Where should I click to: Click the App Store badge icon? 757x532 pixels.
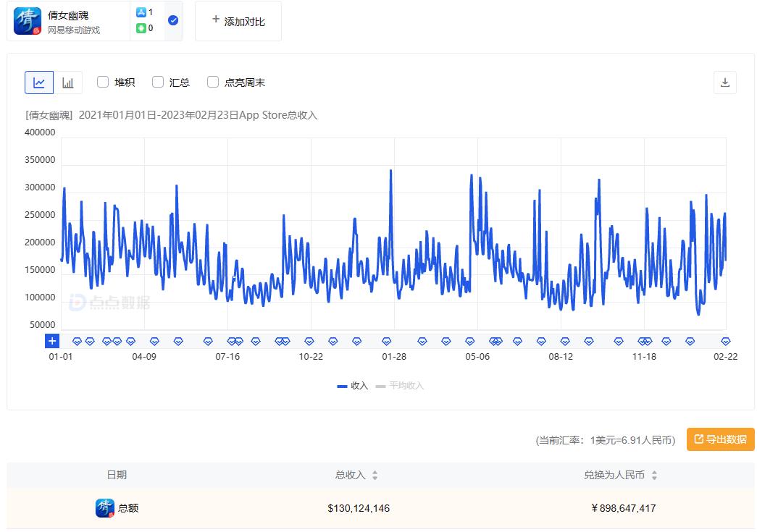coord(142,12)
